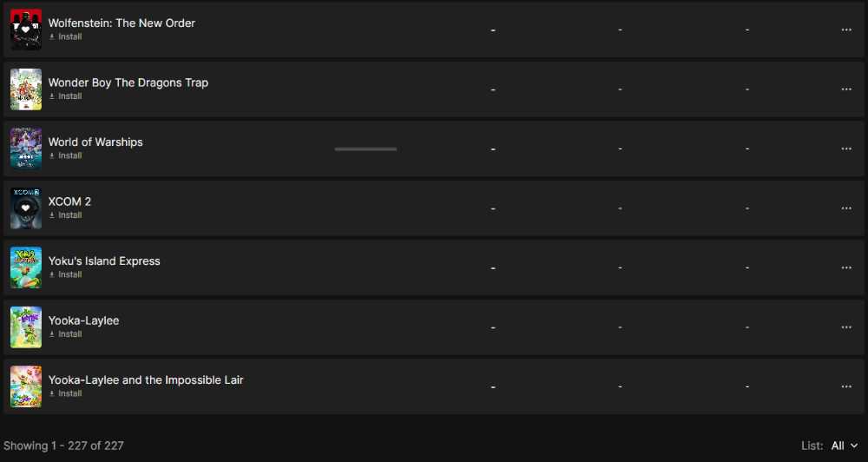Select the Wolfenstein: The New Order cover thumbnail
Viewport: 868px width, 462px height.
26,30
